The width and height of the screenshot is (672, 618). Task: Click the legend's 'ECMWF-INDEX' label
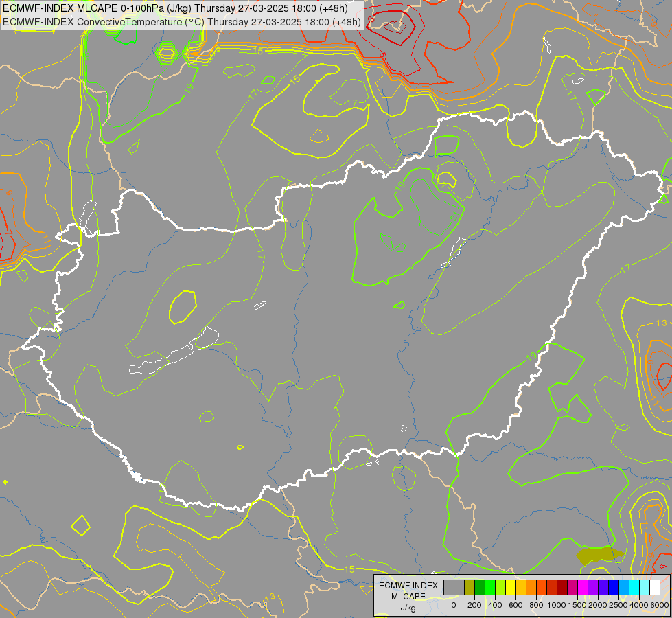(408, 586)
